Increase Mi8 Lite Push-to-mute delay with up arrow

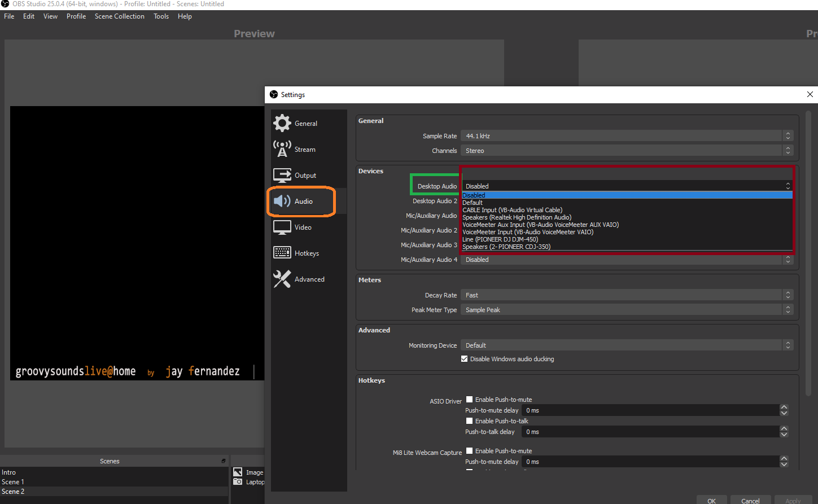click(784, 459)
